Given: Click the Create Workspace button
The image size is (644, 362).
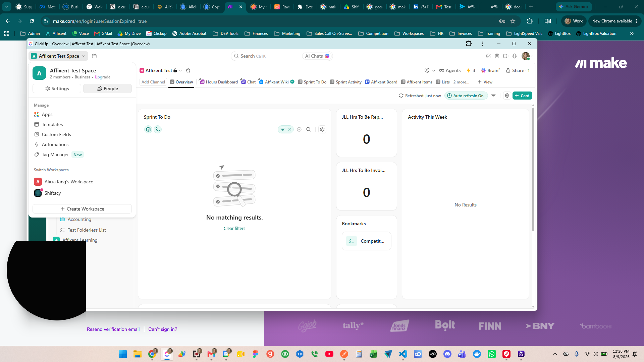Looking at the screenshot, I should 82,209.
